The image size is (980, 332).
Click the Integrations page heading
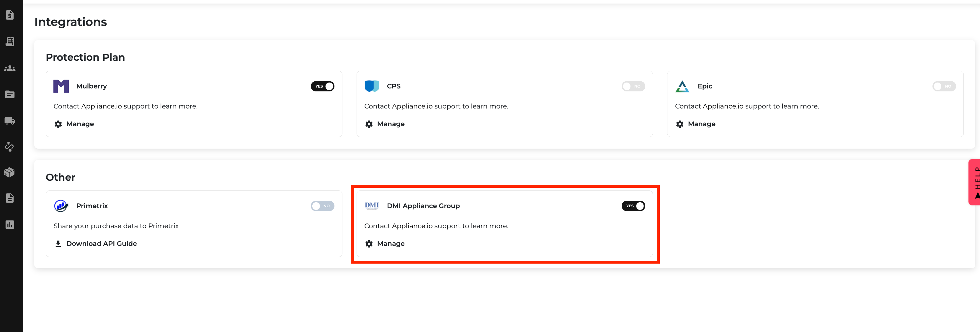pos(71,22)
